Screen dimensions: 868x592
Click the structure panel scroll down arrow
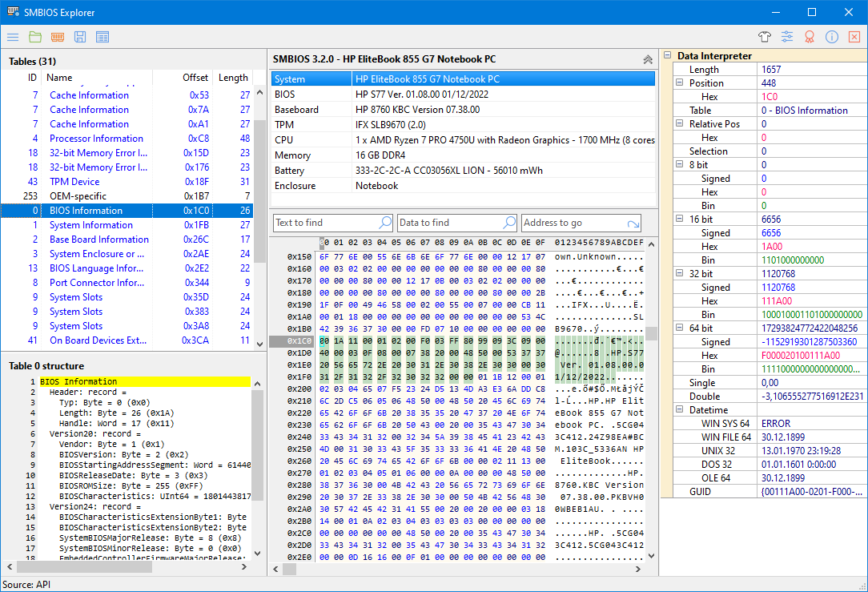(x=257, y=554)
